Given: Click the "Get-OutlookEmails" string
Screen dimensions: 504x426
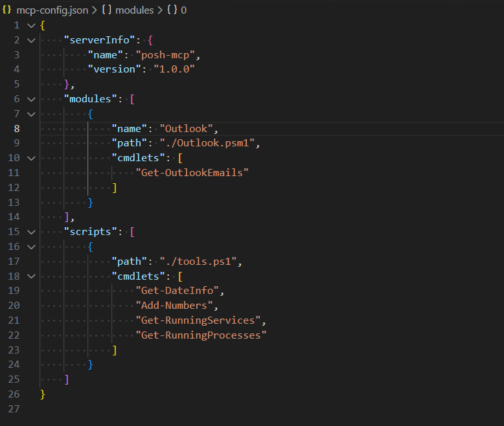Looking at the screenshot, I should pos(192,172).
